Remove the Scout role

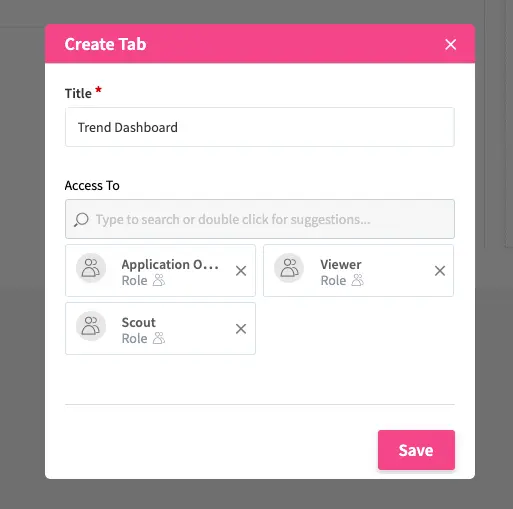[x=241, y=329]
